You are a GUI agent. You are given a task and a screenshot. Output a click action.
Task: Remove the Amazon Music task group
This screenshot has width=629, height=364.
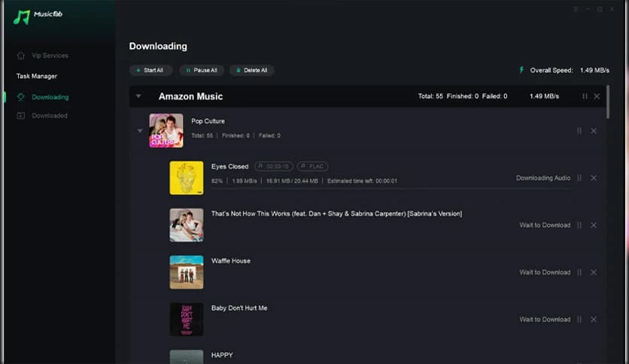597,96
